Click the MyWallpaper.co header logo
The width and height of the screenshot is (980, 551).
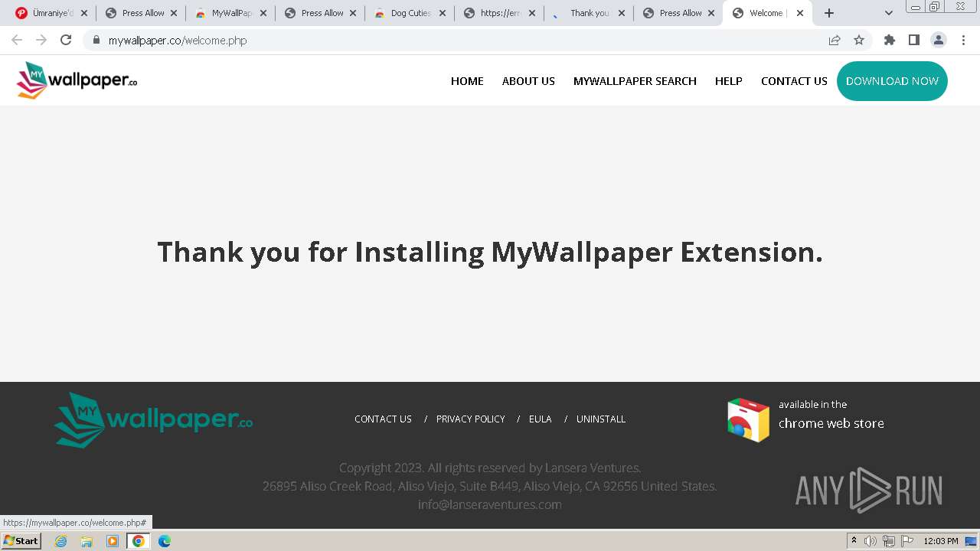77,80
